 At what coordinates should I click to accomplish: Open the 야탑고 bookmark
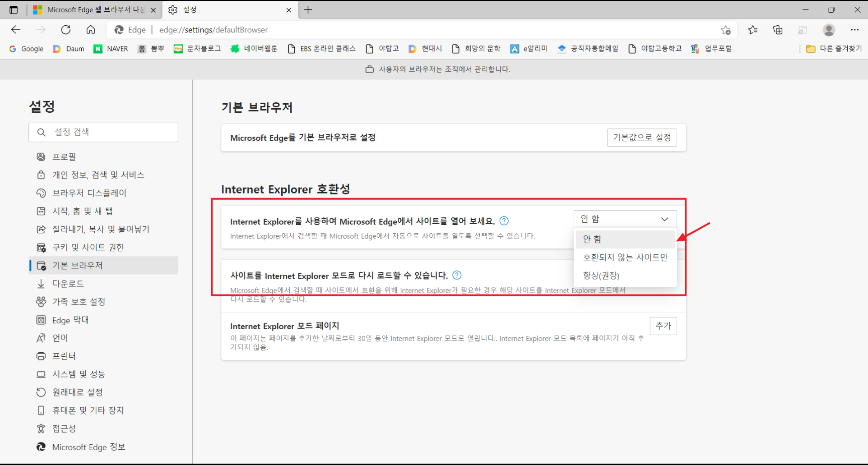[x=382, y=49]
